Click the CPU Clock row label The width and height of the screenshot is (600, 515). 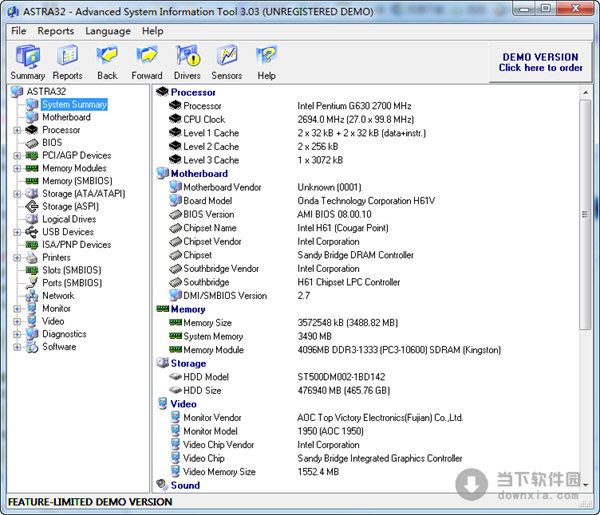[204, 119]
